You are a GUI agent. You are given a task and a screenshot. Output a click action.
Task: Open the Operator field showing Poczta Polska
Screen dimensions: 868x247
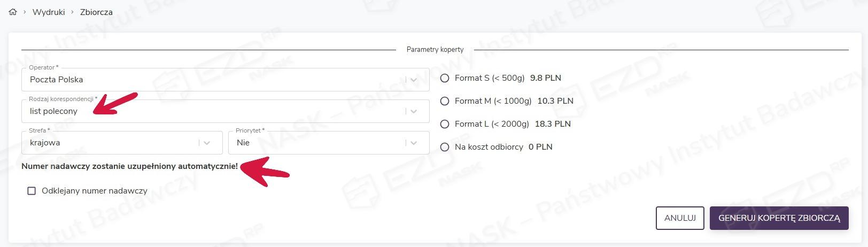(x=214, y=80)
